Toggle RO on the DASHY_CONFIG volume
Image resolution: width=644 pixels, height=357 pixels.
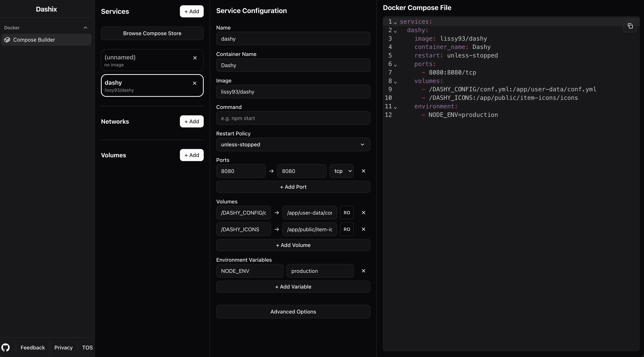pos(347,213)
